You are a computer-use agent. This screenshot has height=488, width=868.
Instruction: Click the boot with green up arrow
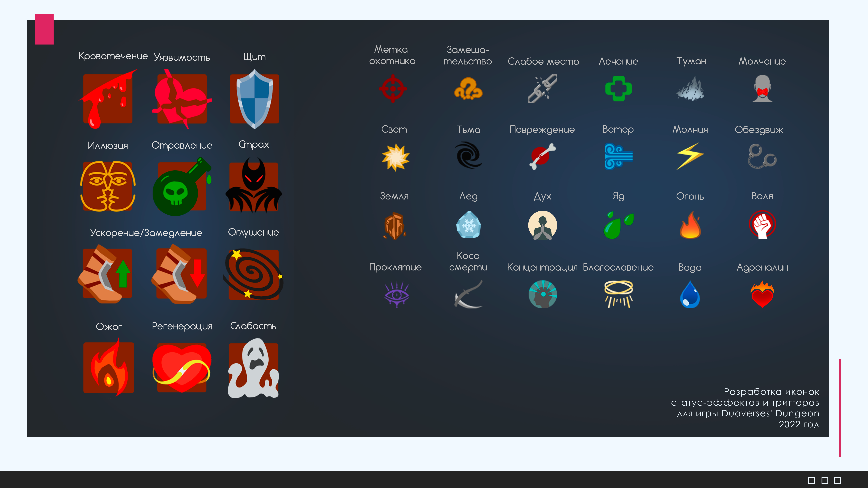tap(105, 274)
